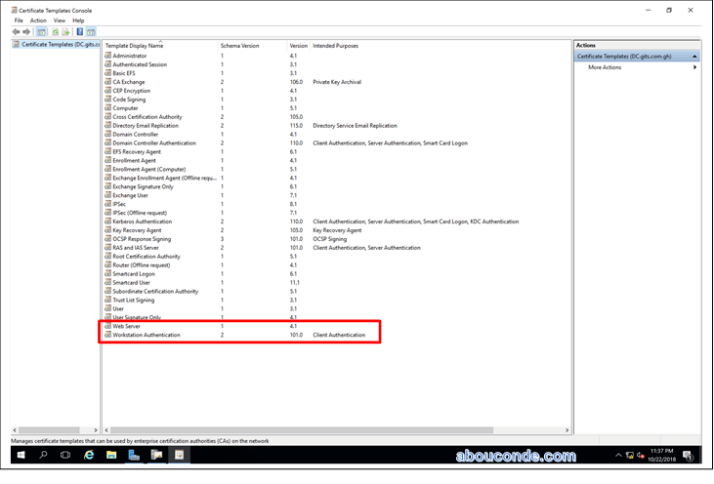Expand the More Actions submenu arrow

[x=695, y=67]
